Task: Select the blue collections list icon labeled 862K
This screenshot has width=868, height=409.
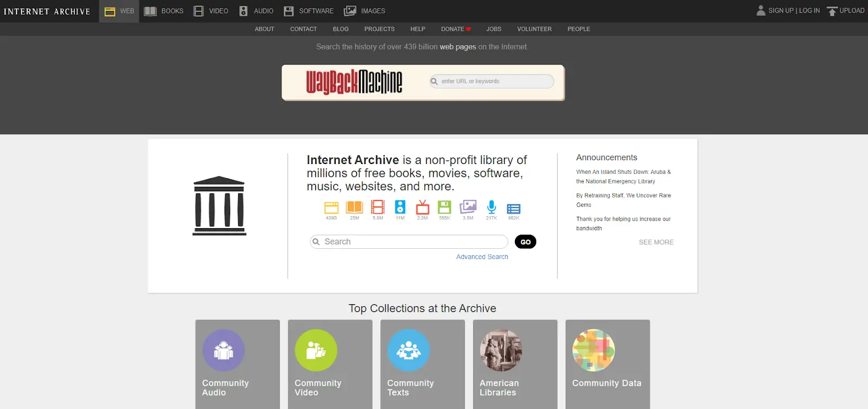Action: (x=514, y=209)
